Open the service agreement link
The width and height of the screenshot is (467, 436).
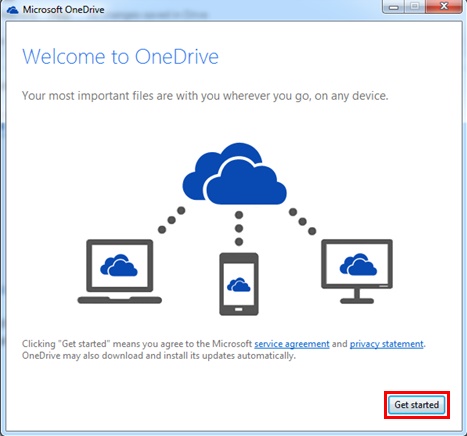pyautogui.click(x=292, y=344)
